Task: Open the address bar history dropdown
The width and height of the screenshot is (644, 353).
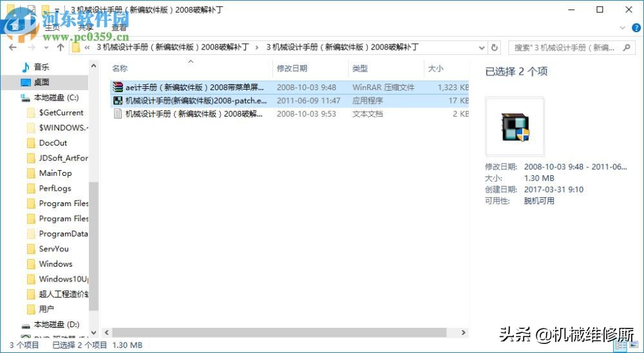Action: click(x=482, y=48)
